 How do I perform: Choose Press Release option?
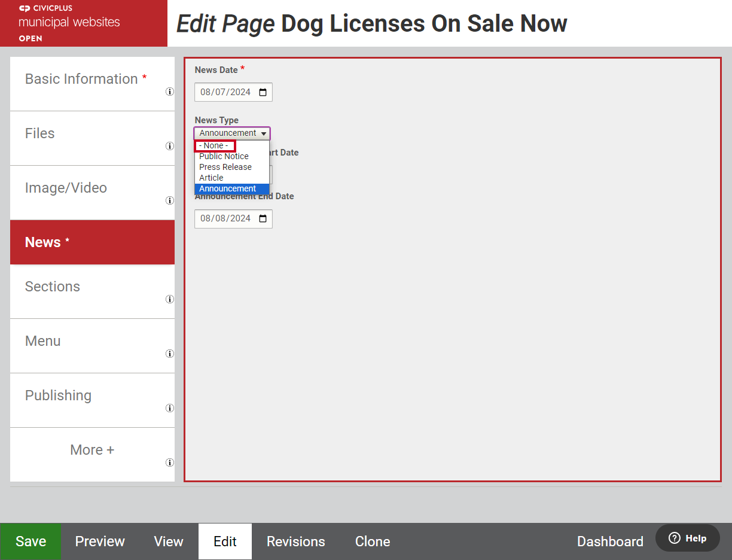coord(232,167)
